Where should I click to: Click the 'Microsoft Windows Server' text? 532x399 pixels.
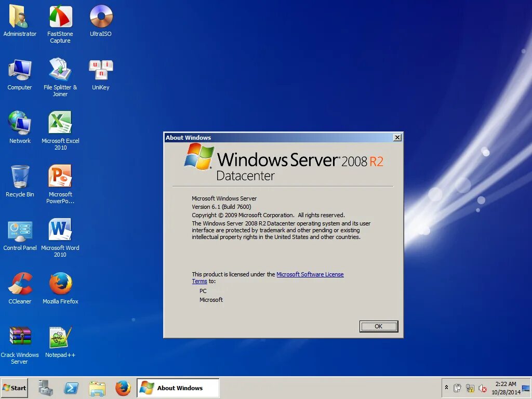[x=224, y=198]
